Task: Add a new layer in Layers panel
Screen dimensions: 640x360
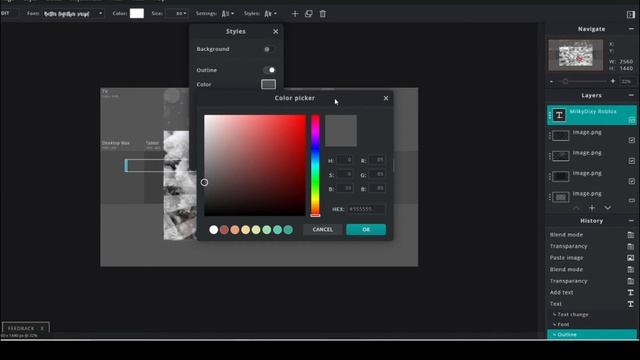Action: [592, 208]
